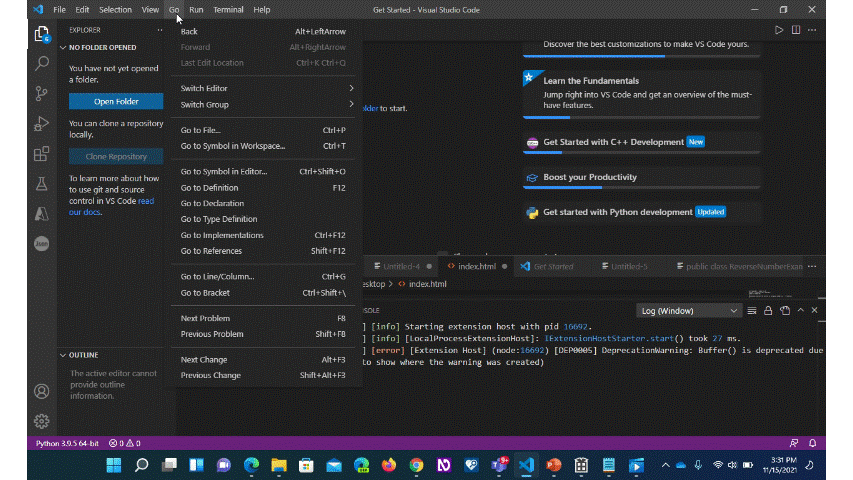This screenshot has width=853, height=480.
Task: Switch to the Untitled-4 tab
Action: 401,266
